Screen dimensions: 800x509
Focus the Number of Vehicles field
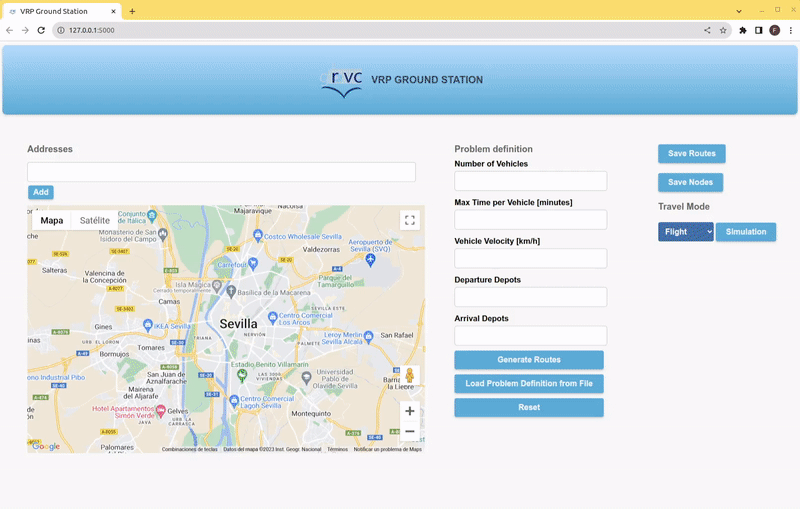(x=531, y=181)
